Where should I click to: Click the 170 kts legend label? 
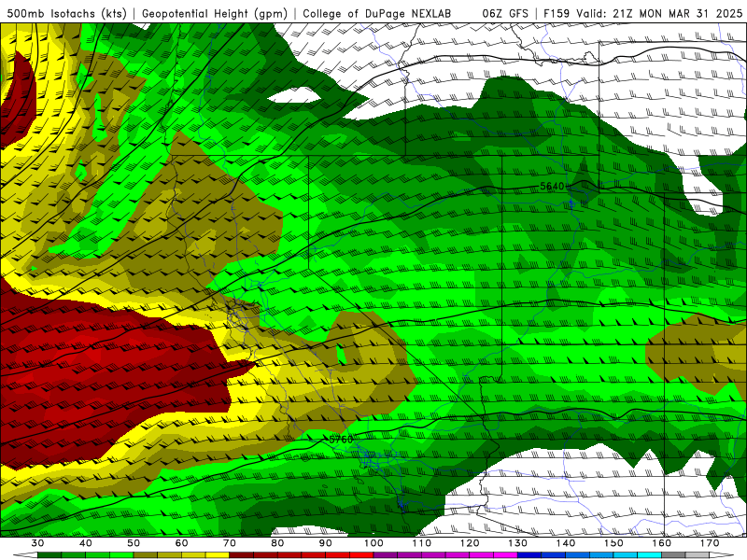[710, 543]
